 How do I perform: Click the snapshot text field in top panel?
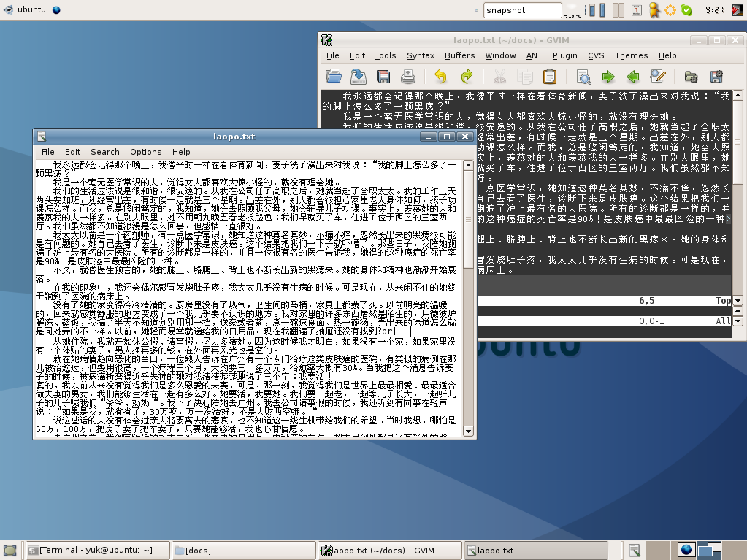pyautogui.click(x=523, y=10)
